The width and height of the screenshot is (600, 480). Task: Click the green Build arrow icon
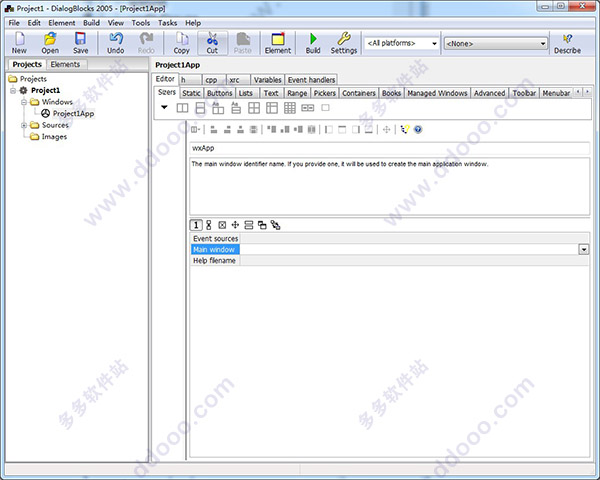click(313, 39)
